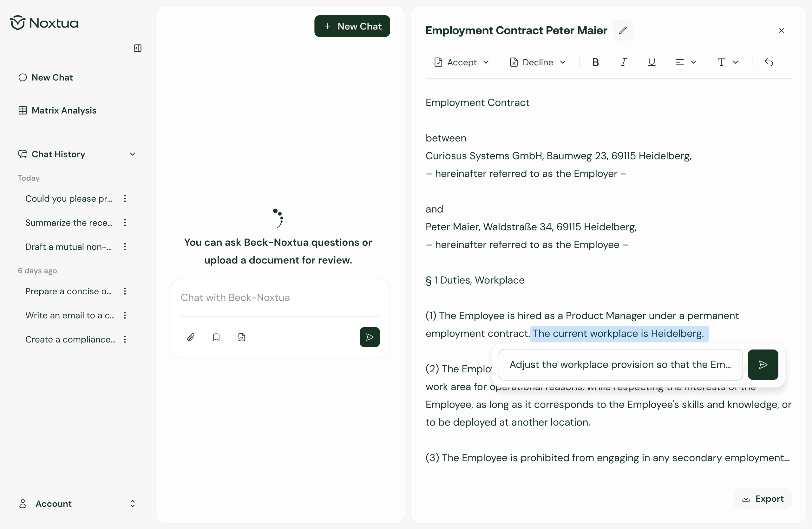Screen dimensions: 812x529
Task: Select 'Draft a mutual non-...' chat history
Action: pyautogui.click(x=68, y=247)
